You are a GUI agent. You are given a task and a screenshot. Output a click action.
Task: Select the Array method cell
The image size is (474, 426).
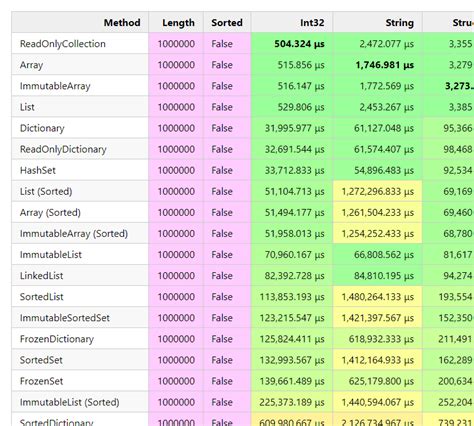pos(80,65)
